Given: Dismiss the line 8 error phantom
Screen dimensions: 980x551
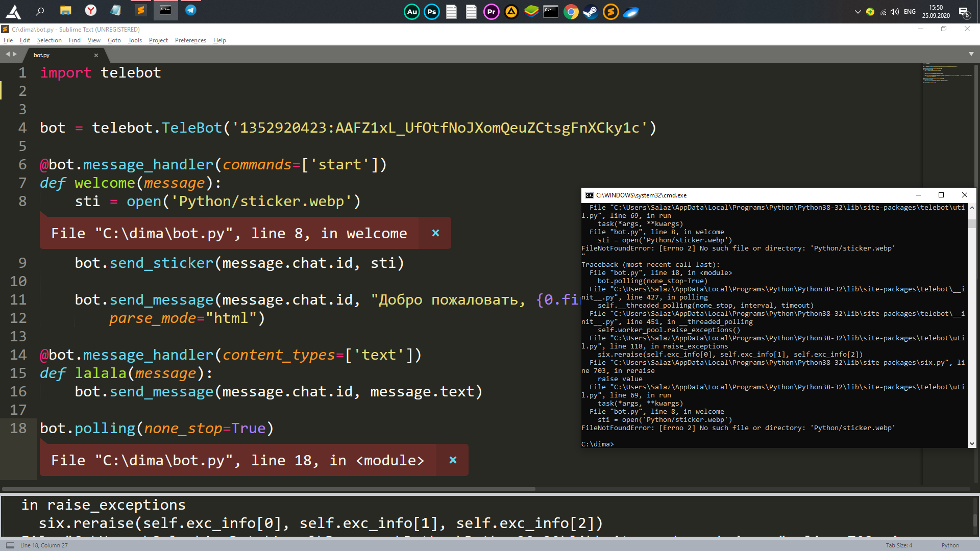Looking at the screenshot, I should click(x=435, y=233).
